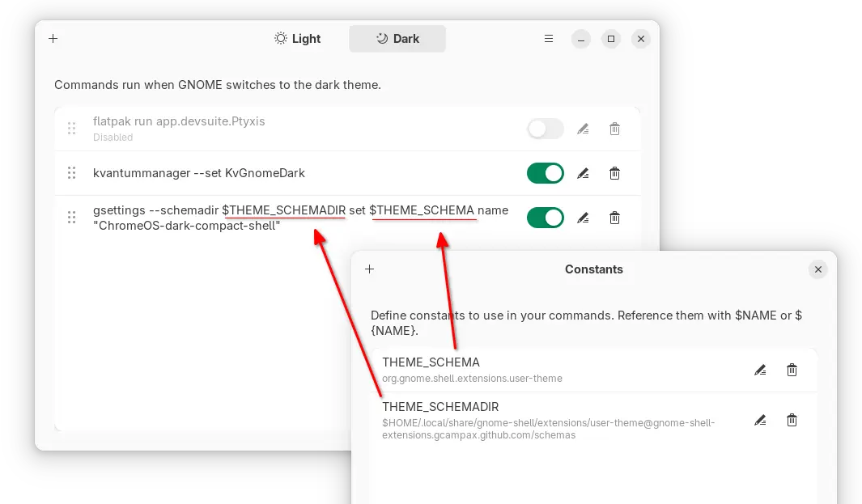
Task: Delete the kvantummanager KvGnomeDark command
Action: point(614,173)
